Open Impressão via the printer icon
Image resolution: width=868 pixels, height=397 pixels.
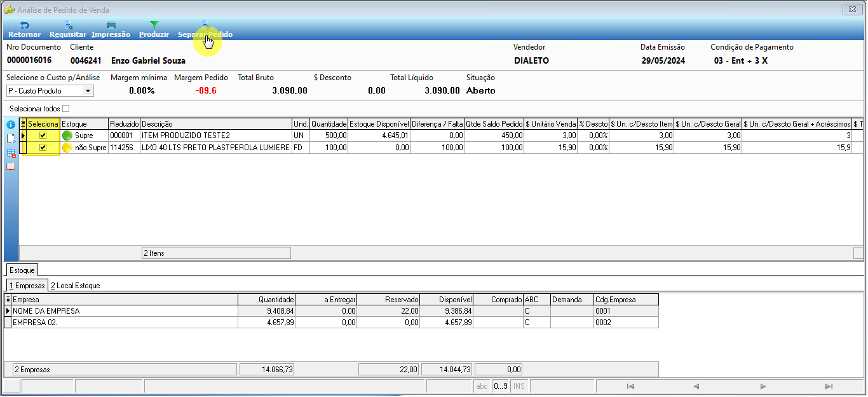click(111, 25)
